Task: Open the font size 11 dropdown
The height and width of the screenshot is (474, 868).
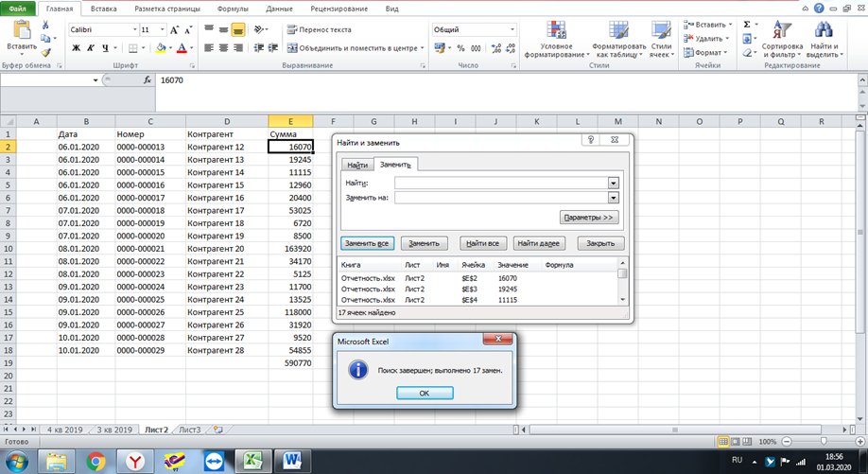Action: [163, 30]
